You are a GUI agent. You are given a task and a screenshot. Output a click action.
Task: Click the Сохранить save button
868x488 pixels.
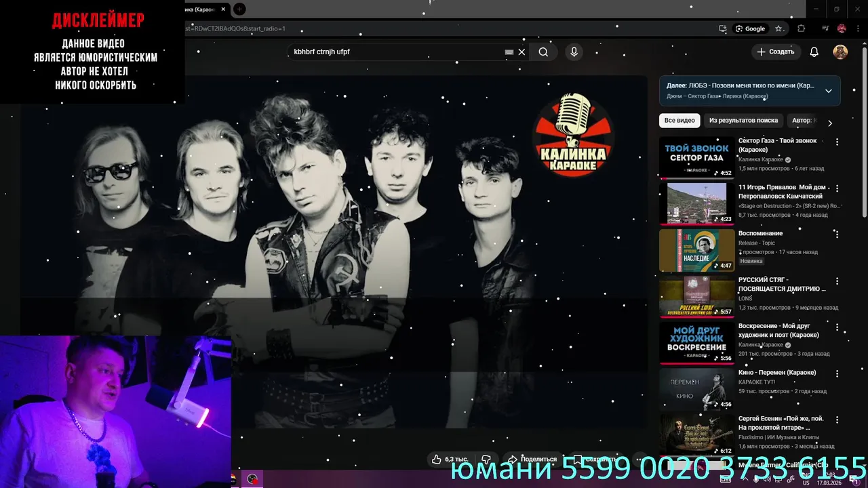(x=595, y=460)
